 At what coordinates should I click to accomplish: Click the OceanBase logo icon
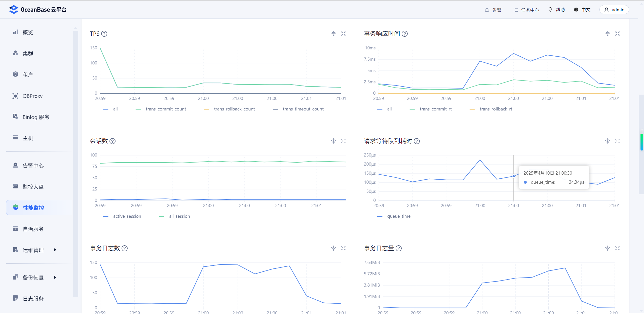(x=14, y=10)
